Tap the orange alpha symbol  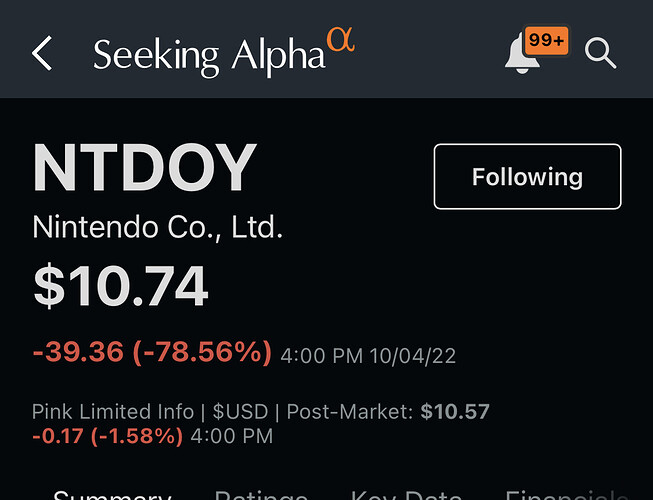[x=341, y=40]
